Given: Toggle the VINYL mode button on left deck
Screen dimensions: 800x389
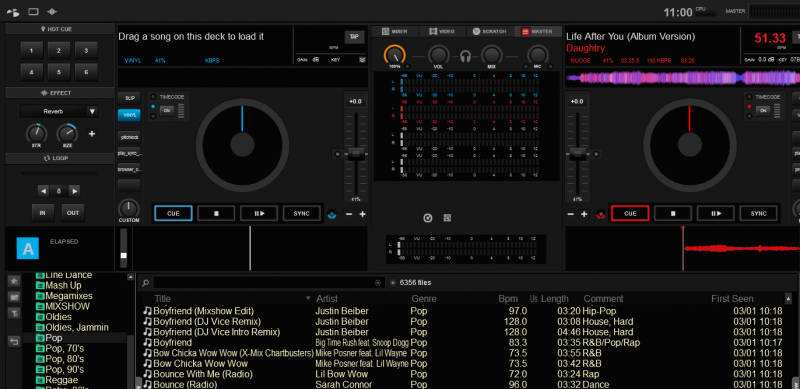Looking at the screenshot, I should point(130,115).
